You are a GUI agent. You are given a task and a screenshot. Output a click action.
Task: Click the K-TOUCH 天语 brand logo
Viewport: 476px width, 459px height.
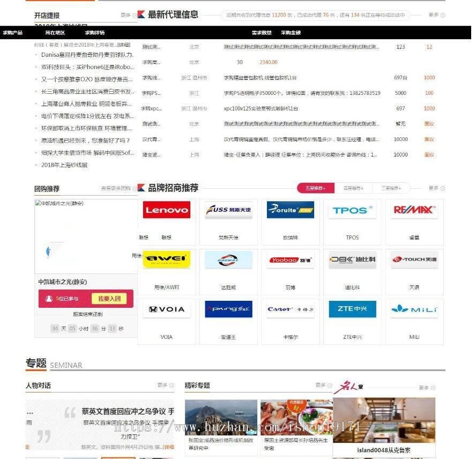(414, 259)
